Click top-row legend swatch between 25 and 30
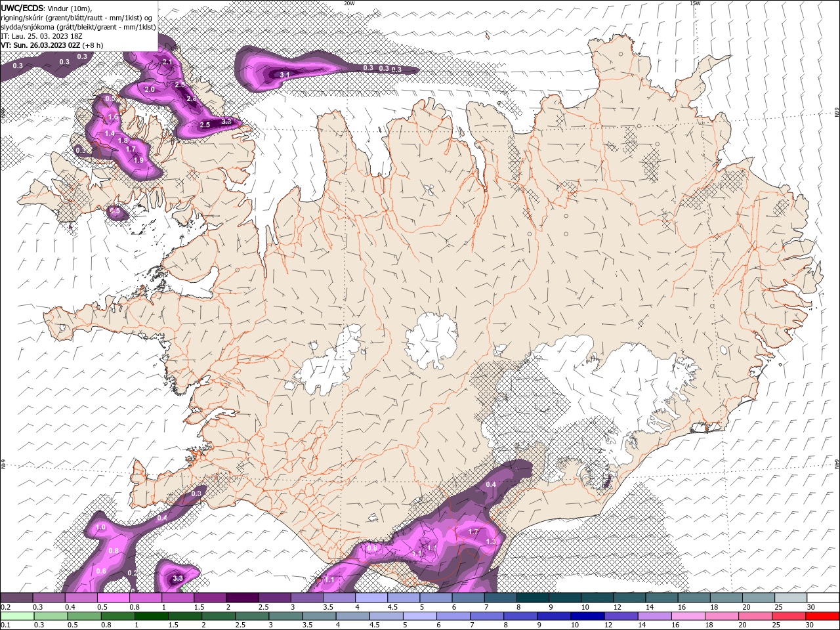 (x=791, y=597)
